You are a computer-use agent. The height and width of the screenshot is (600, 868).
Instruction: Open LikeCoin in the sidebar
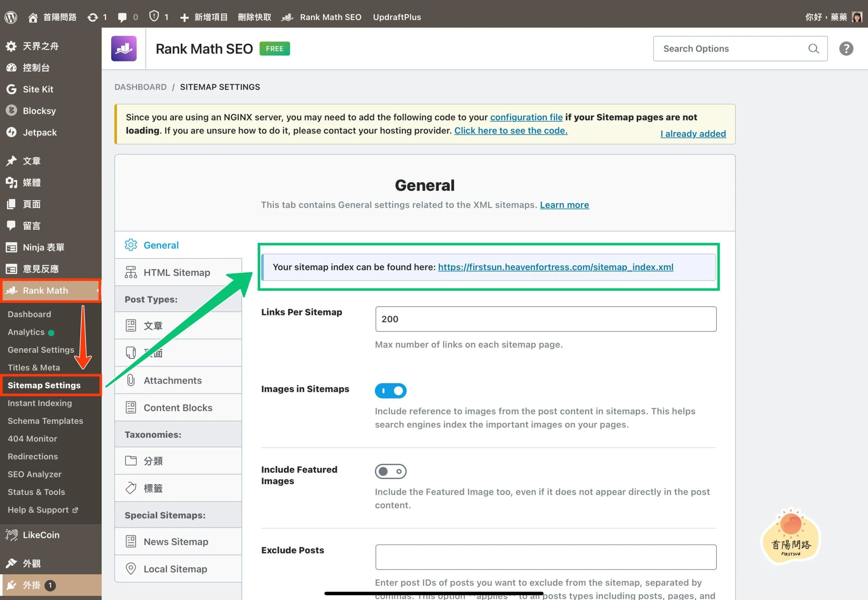coord(41,535)
